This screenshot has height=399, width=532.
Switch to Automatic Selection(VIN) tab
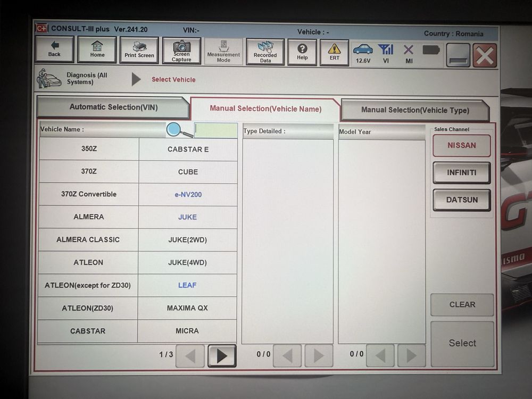tap(113, 107)
